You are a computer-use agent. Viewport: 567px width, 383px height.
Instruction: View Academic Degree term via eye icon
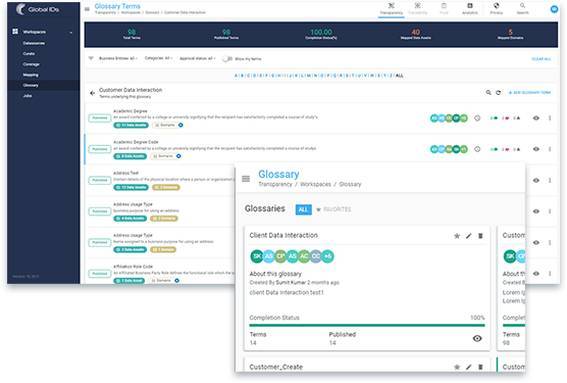pyautogui.click(x=536, y=118)
